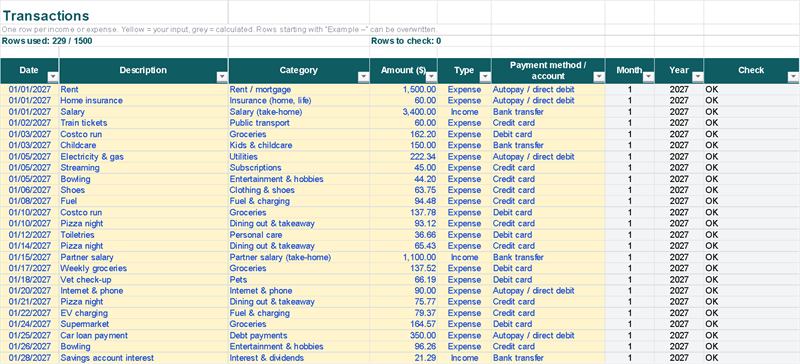Select the 137.78 amount cell

coord(404,212)
